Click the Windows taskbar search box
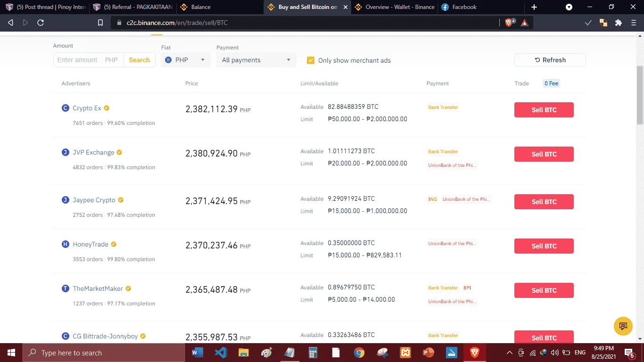 coord(103,353)
